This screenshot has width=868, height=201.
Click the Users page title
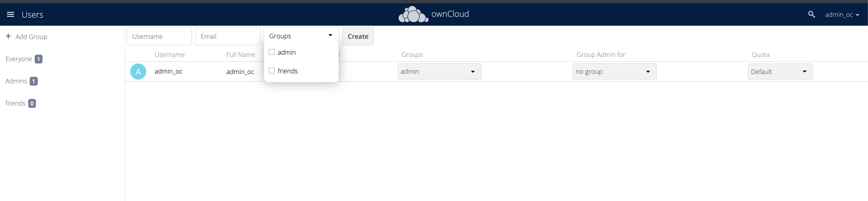point(32,15)
